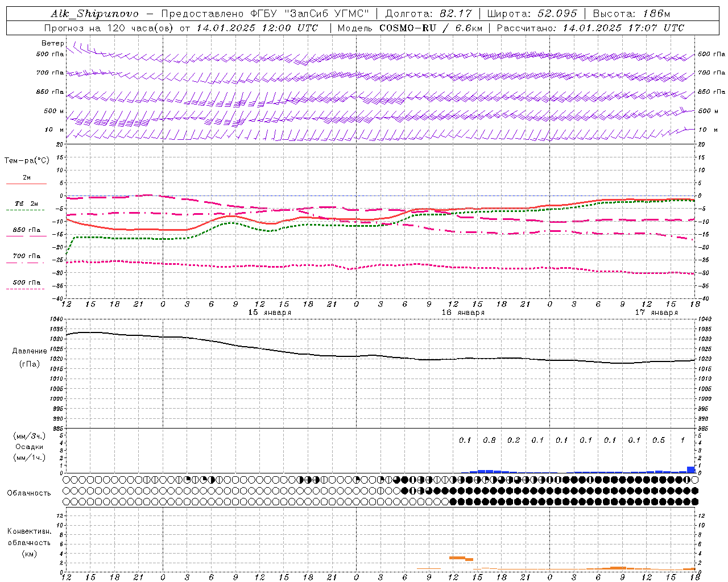The width and height of the screenshot is (728, 582).
Task: Click the (гПа) pressure unit label
Action: point(30,364)
